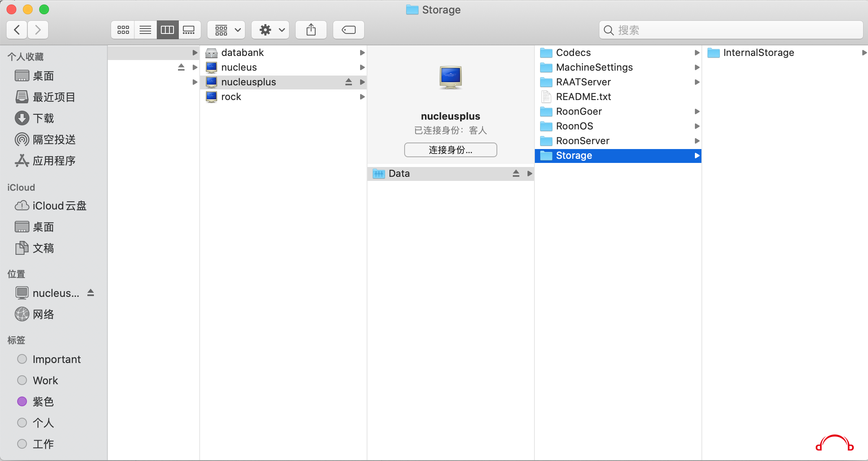Click the tag icon in toolbar

(347, 29)
